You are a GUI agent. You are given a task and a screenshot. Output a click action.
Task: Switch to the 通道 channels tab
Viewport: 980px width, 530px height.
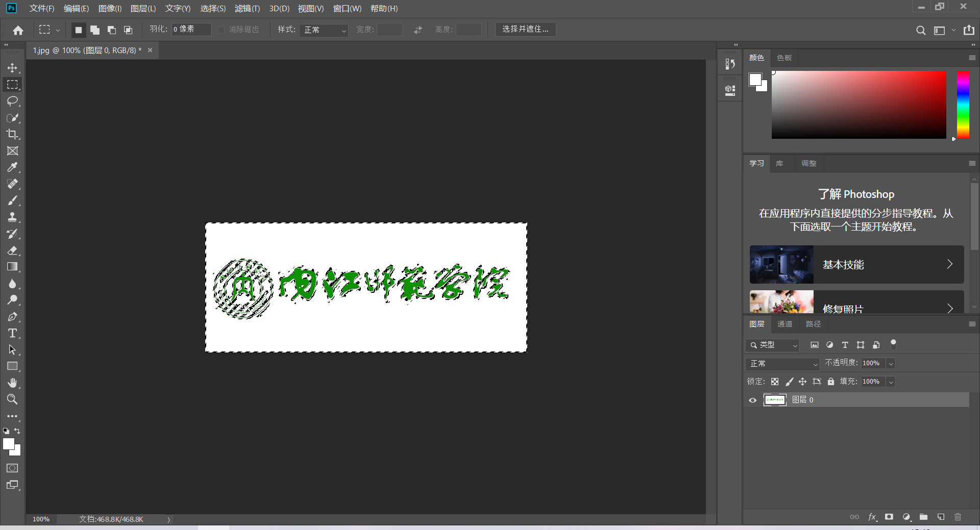(x=785, y=324)
